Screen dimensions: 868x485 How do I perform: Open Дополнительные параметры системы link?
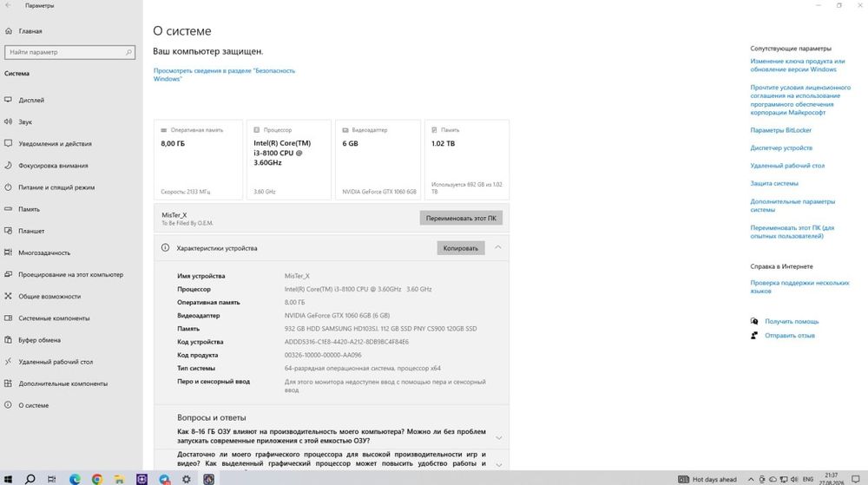coord(792,206)
